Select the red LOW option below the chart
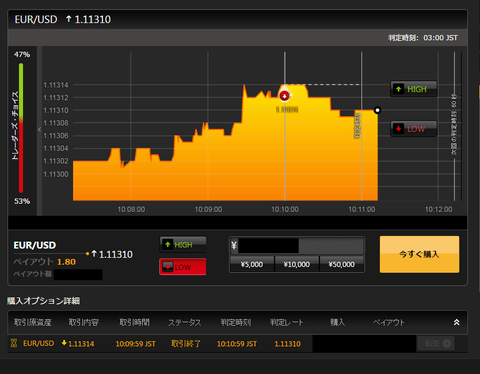This screenshot has width=480, height=374. point(183,267)
